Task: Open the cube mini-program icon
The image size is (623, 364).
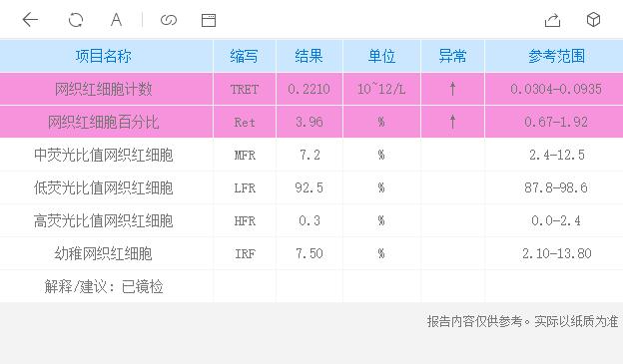Action: [593, 20]
